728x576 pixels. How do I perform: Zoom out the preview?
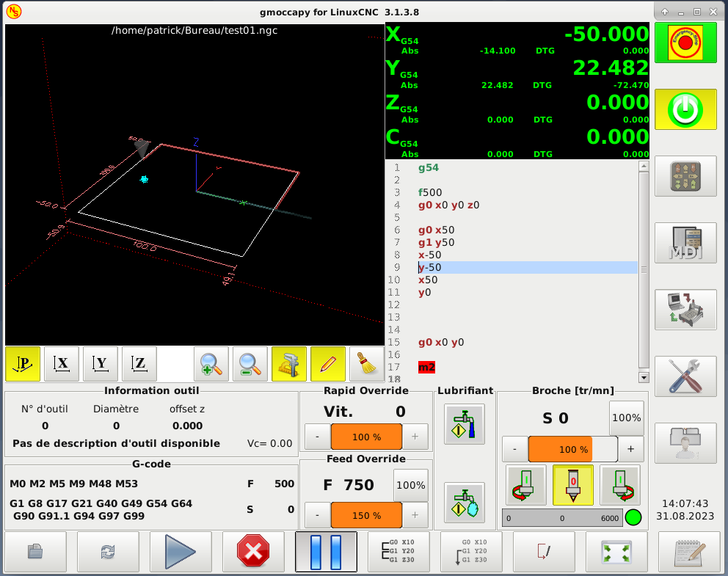point(250,364)
